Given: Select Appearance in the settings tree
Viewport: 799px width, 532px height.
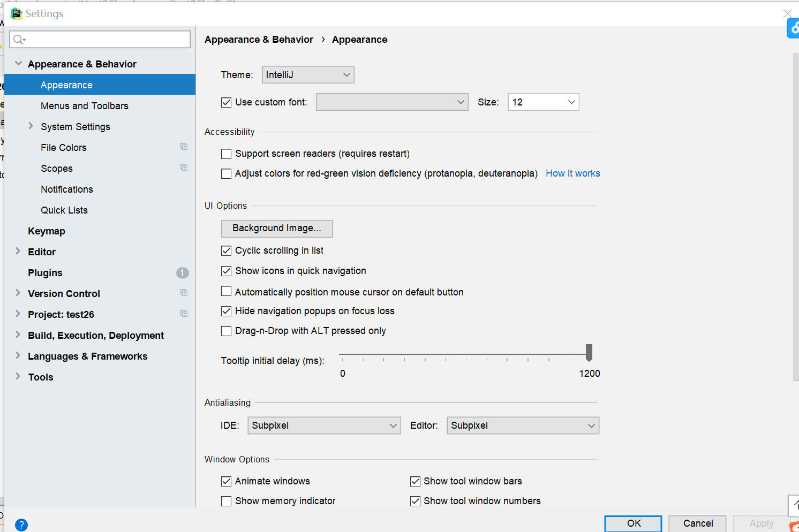Looking at the screenshot, I should click(100, 85).
